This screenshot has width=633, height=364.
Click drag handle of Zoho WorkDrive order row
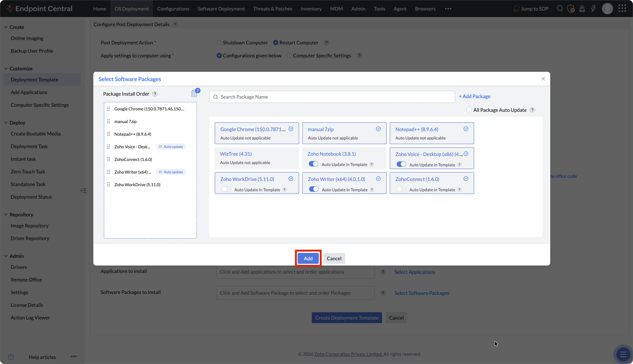pyautogui.click(x=109, y=184)
